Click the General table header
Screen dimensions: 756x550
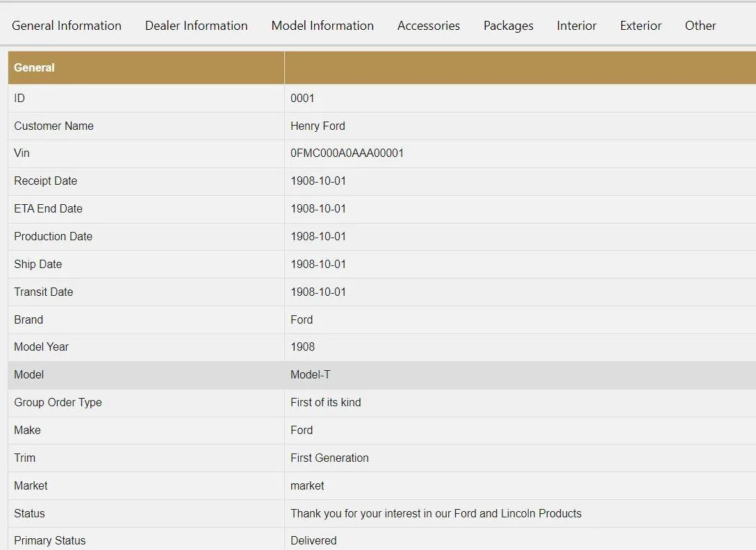coord(34,67)
